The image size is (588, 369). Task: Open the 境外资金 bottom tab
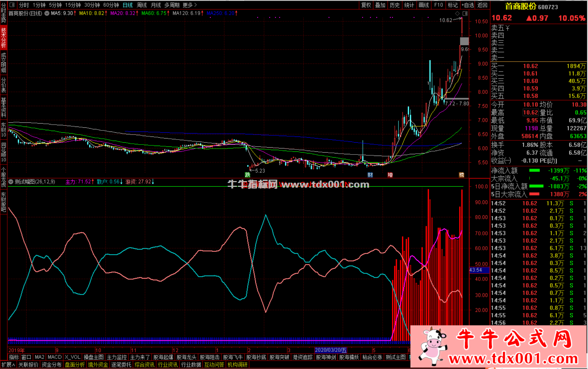coord(98,365)
